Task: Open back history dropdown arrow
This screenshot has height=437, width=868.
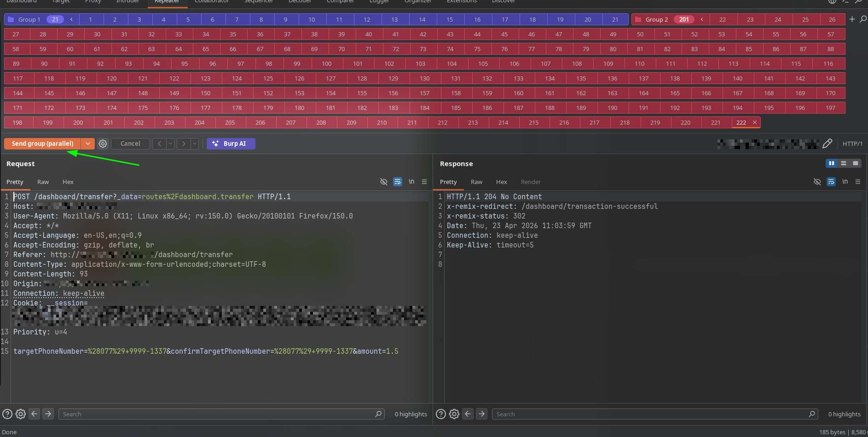Action: 170,144
